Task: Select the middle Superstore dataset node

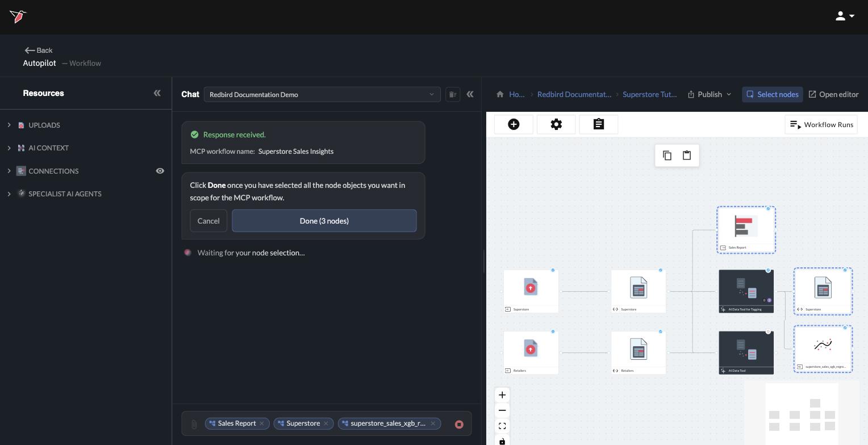Action: pyautogui.click(x=639, y=291)
